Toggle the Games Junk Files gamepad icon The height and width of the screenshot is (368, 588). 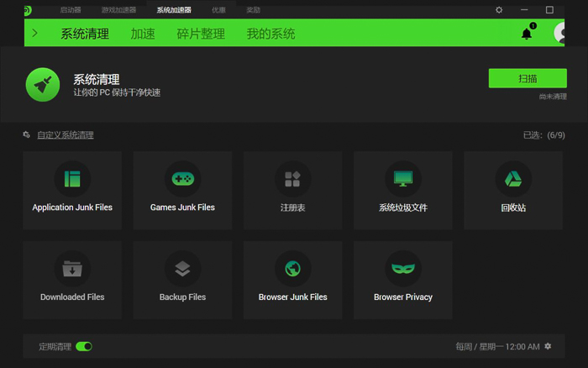(182, 179)
